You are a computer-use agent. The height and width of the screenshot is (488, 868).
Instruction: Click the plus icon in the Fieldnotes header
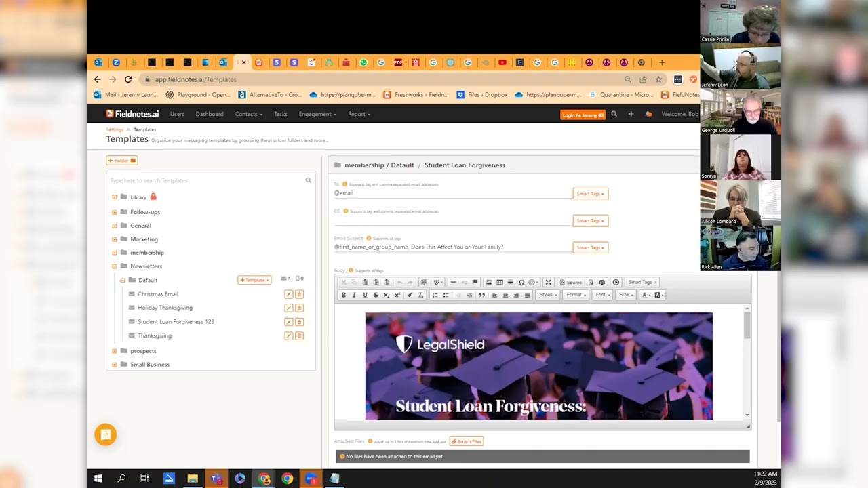tap(631, 114)
